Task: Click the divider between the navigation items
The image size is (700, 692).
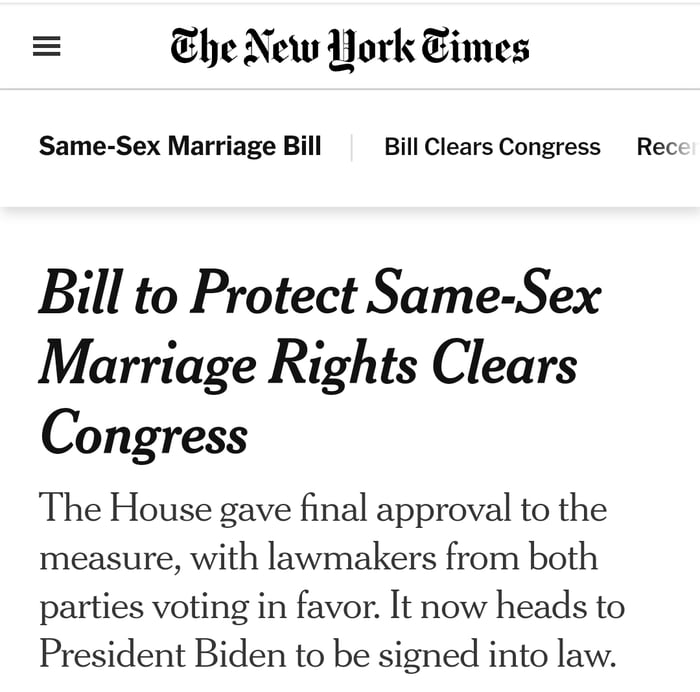Action: pos(352,147)
